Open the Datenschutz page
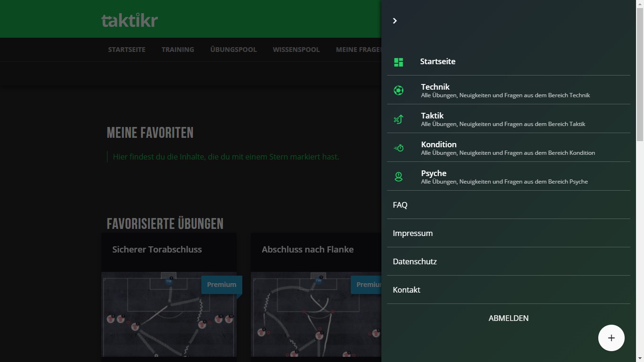 tap(414, 261)
